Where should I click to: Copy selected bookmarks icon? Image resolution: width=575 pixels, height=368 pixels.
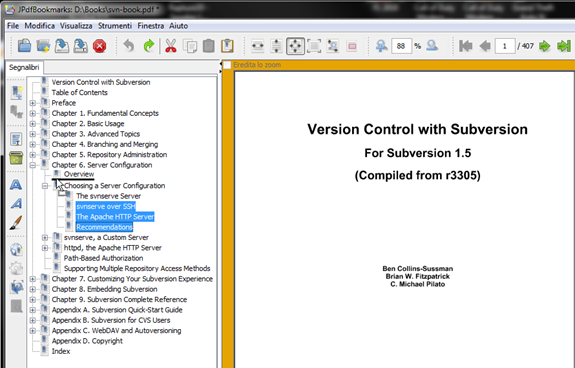click(190, 46)
